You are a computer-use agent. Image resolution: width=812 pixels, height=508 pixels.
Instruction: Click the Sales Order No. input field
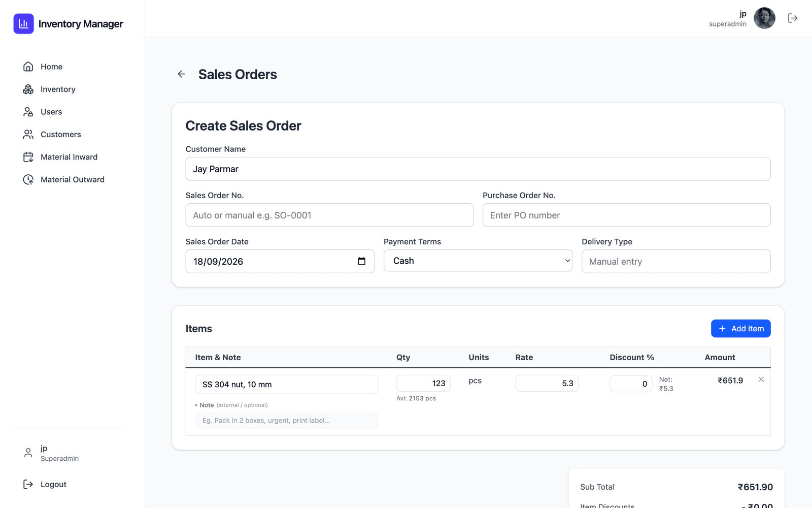[x=329, y=215]
